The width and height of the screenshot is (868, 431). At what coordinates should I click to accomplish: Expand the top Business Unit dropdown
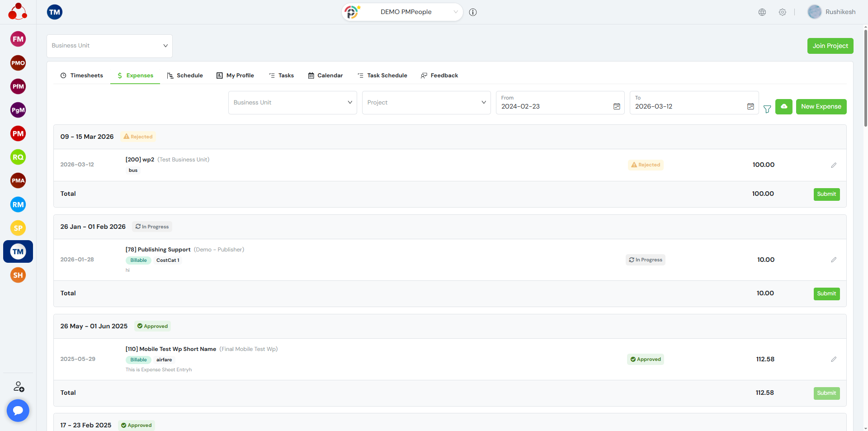pos(109,46)
